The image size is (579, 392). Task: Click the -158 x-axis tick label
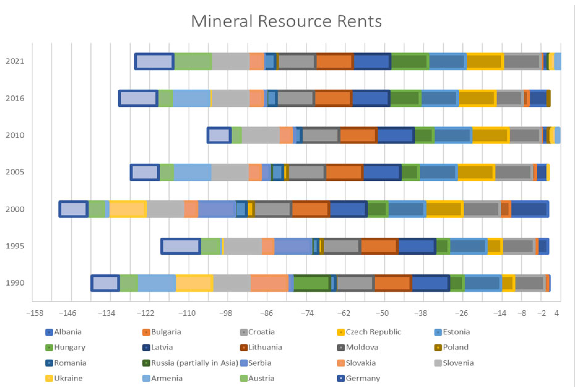[35, 313]
